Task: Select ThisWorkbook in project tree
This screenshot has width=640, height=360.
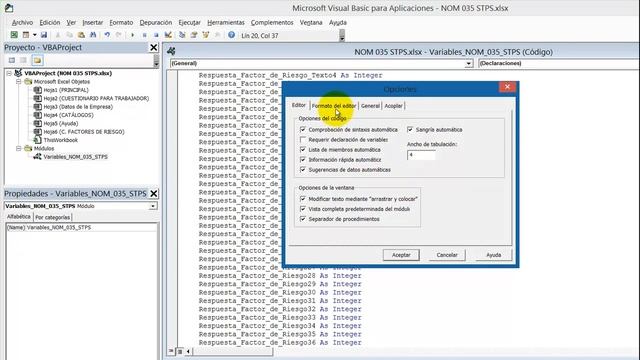Action: click(x=60, y=140)
